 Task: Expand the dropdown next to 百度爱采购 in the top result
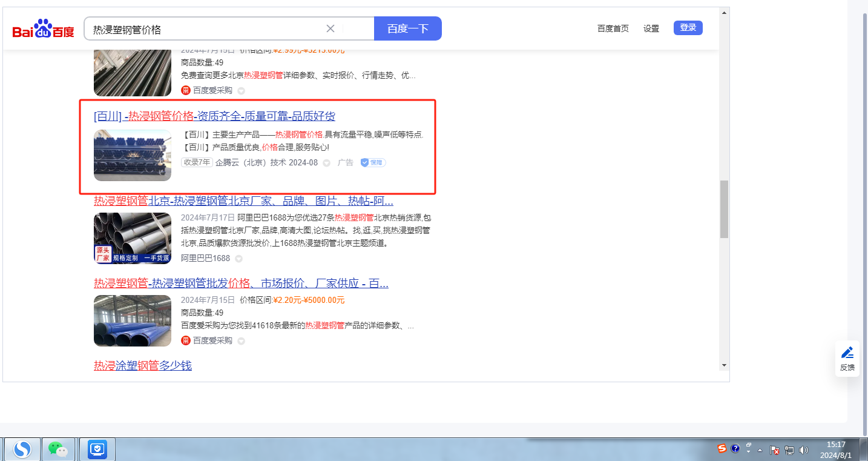[241, 91]
